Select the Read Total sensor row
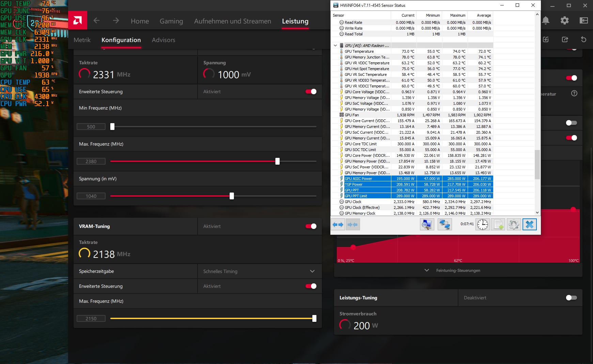 pos(412,34)
